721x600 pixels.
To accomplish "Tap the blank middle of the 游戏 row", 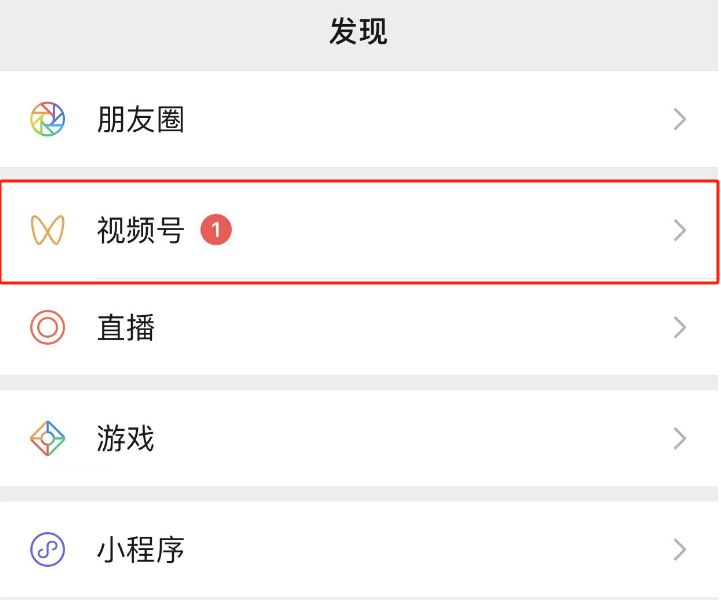I will (400, 438).
